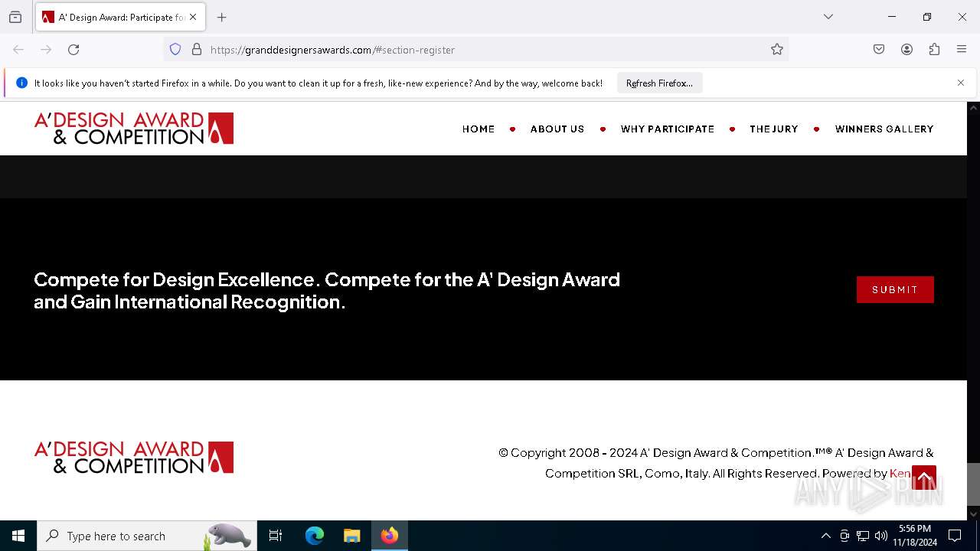Click the 'Compete for Design Excellence' heading
Image resolution: width=980 pixels, height=551 pixels.
327,291
